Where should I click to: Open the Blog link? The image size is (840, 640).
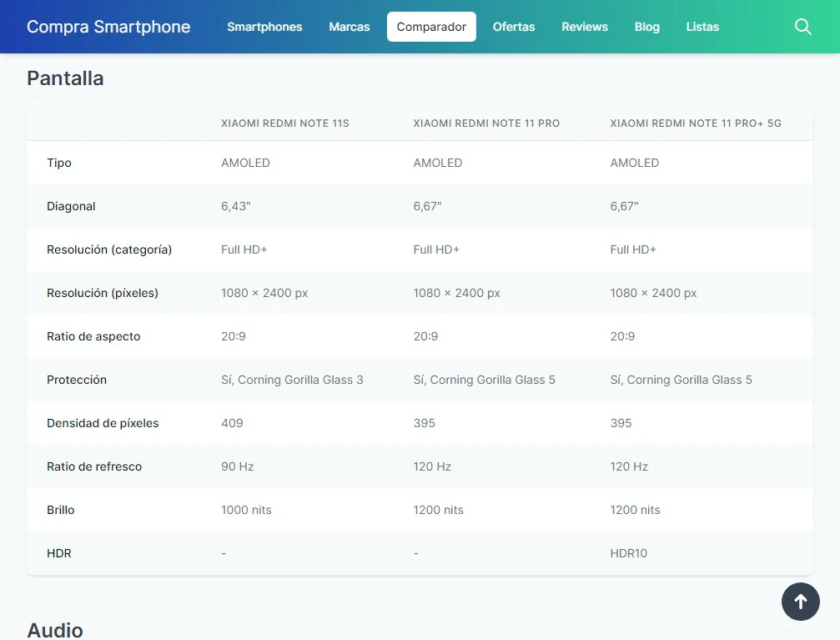tap(646, 27)
